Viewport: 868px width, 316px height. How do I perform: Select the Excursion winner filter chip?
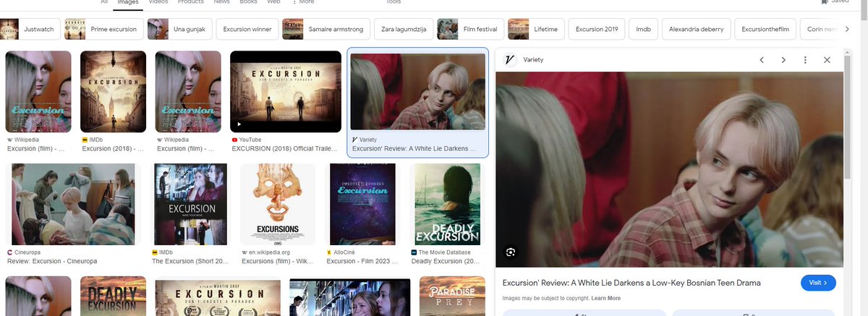(248, 29)
